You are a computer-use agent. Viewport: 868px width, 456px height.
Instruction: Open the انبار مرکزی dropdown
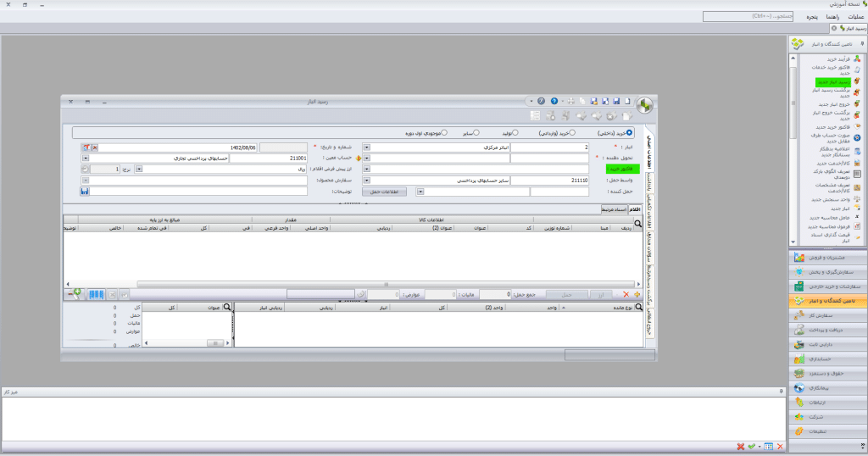point(366,147)
